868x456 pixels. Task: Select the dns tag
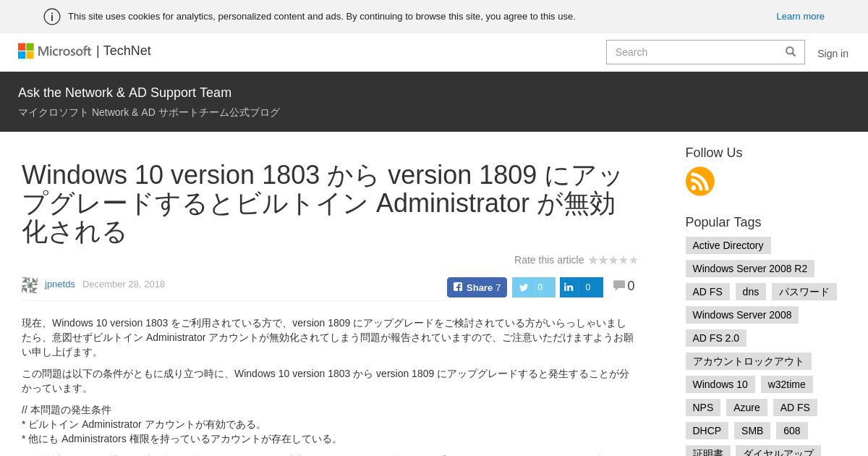(751, 292)
